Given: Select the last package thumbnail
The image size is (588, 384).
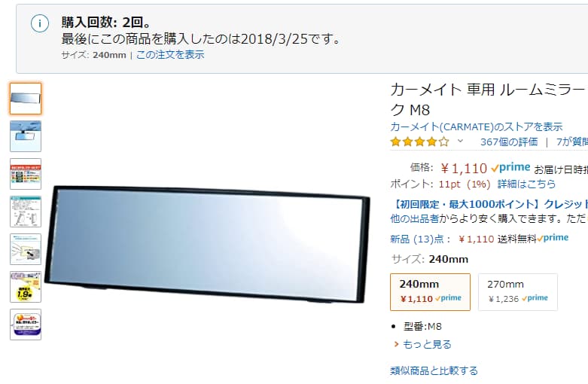Looking at the screenshot, I should (x=26, y=325).
